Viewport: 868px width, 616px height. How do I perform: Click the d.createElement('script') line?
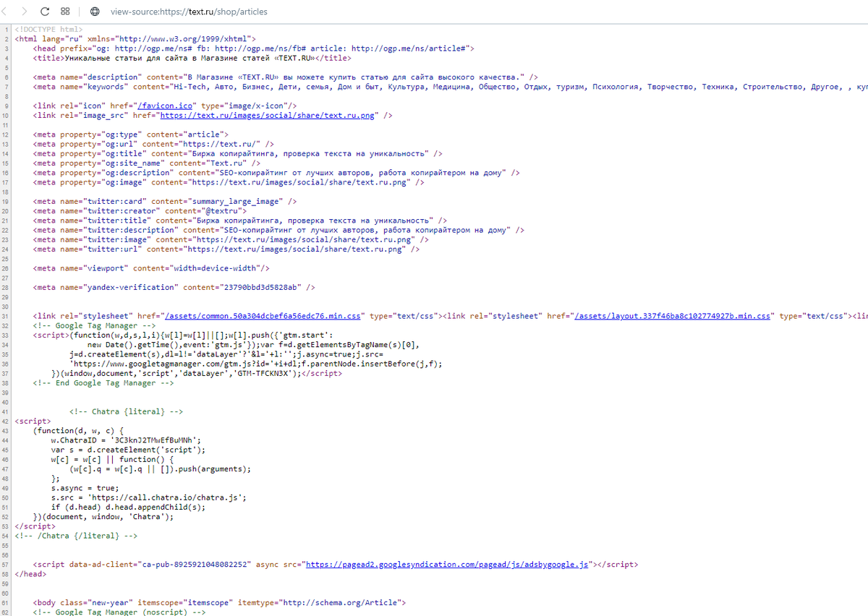coord(128,450)
